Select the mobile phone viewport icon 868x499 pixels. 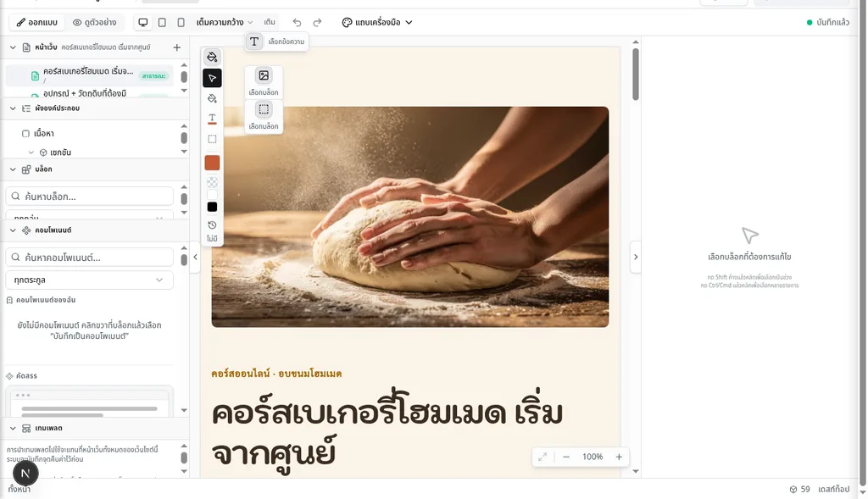[181, 22]
